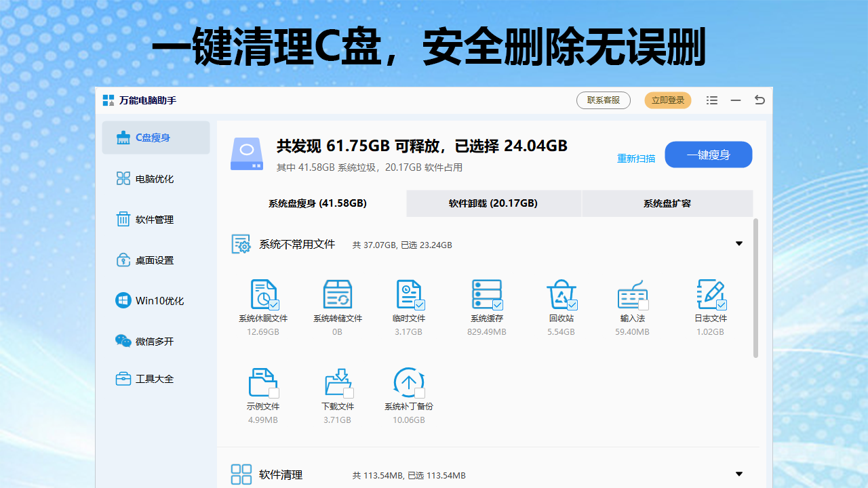Click the Win10优化 Windows logo icon
This screenshot has height=488, width=868.
click(x=123, y=300)
